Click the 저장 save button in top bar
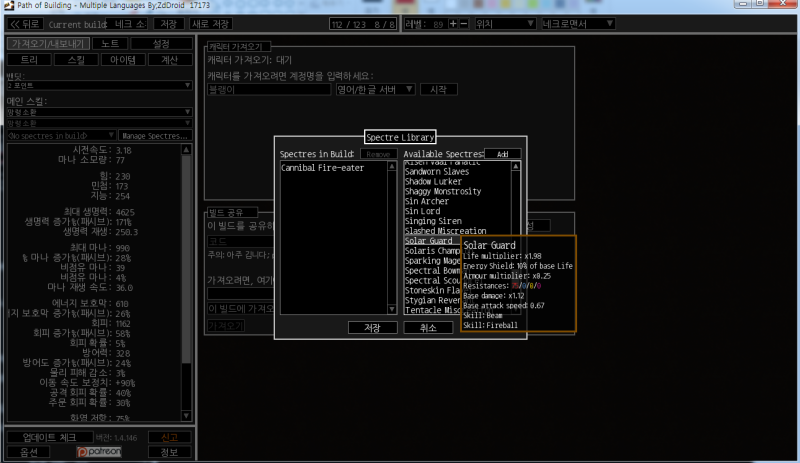Image resolution: width=800 pixels, height=463 pixels. coord(168,24)
